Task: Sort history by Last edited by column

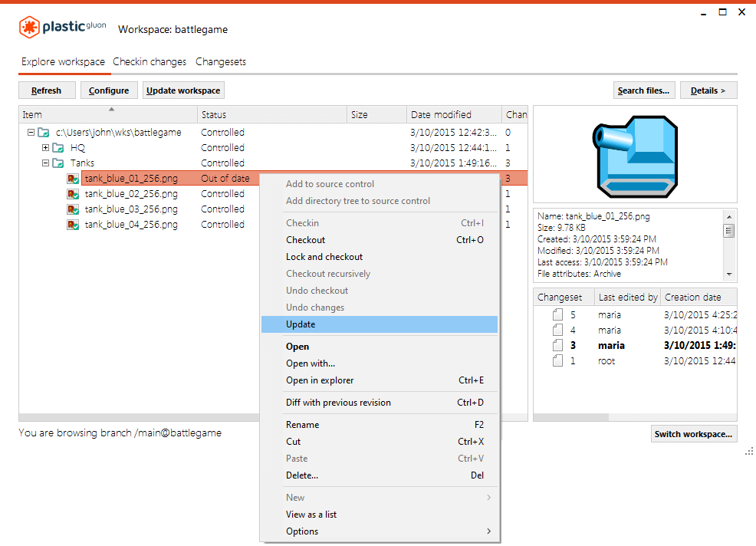Action: tap(628, 298)
